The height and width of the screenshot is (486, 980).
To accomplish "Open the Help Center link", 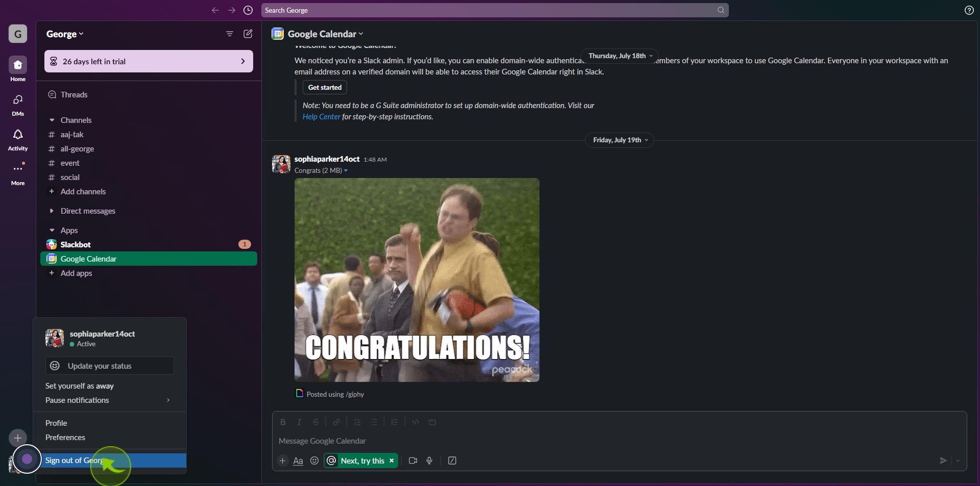I will [x=321, y=117].
